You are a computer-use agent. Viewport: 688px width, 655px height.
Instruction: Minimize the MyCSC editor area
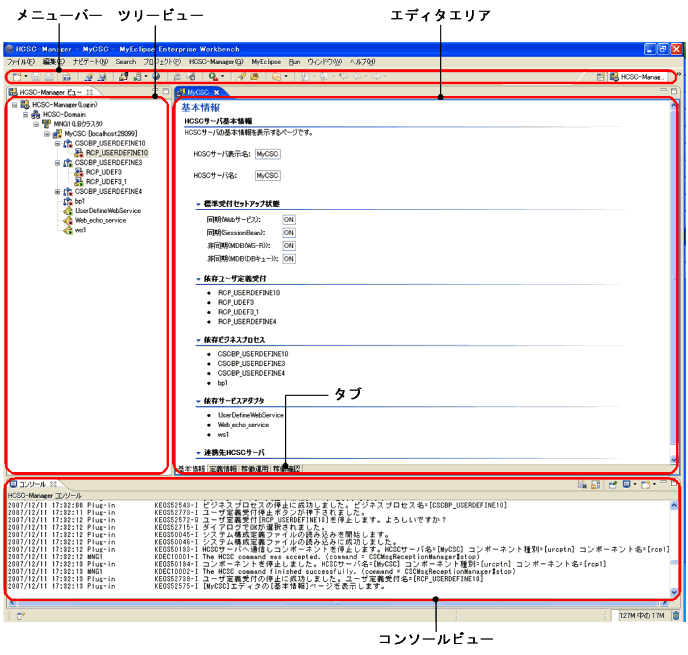pos(663,90)
